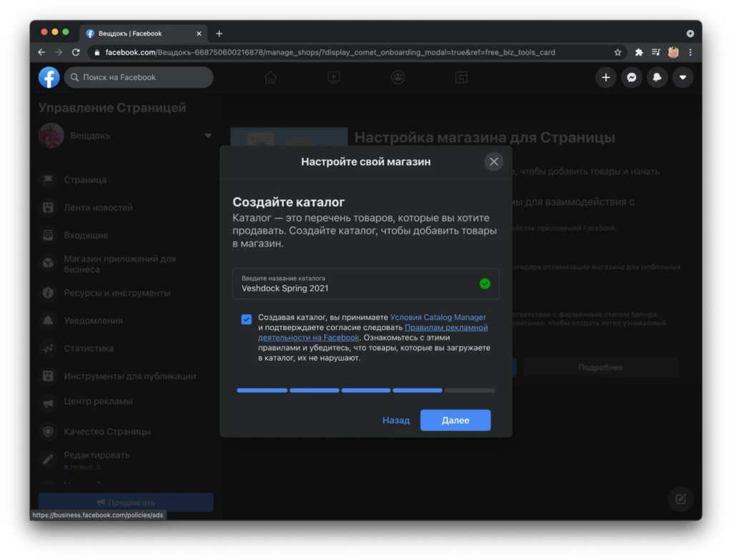Click the green validation checkmark icon
Image resolution: width=732 pixels, height=560 pixels.
485,284
